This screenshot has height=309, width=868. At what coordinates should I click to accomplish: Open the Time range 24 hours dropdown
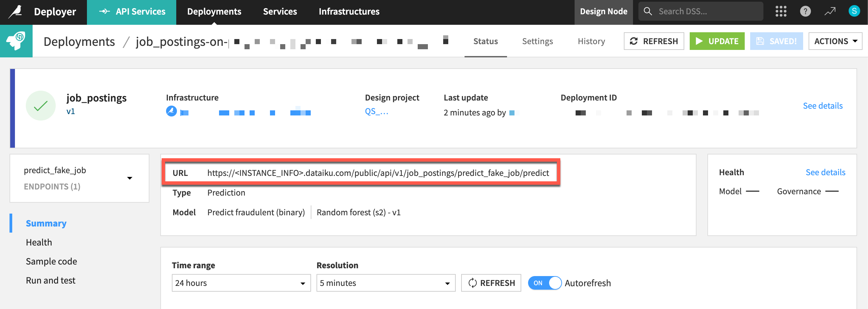pyautogui.click(x=241, y=283)
